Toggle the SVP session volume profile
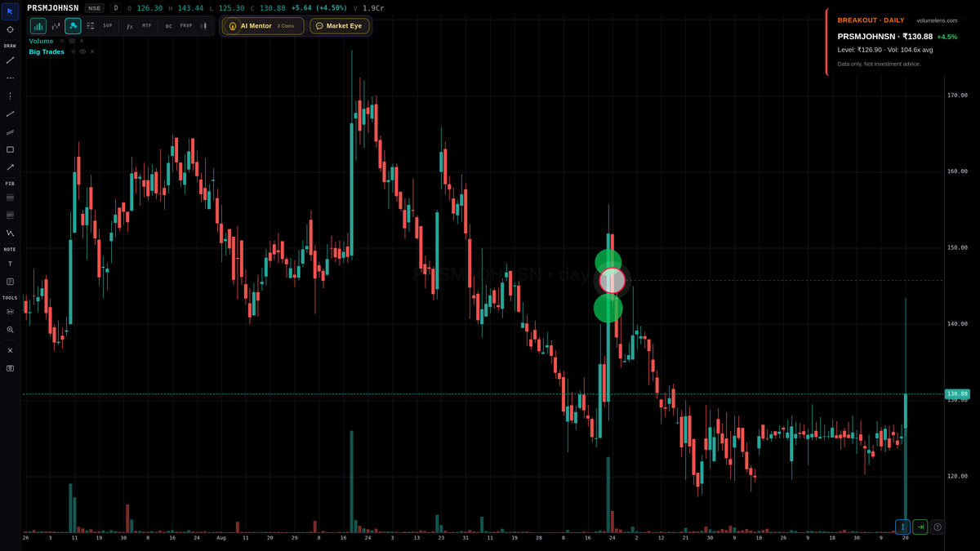This screenshot has width=980, height=551. coord(107,25)
